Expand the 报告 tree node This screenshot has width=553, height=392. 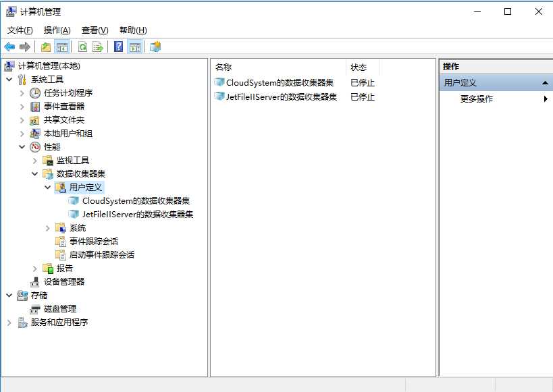pyautogui.click(x=34, y=269)
